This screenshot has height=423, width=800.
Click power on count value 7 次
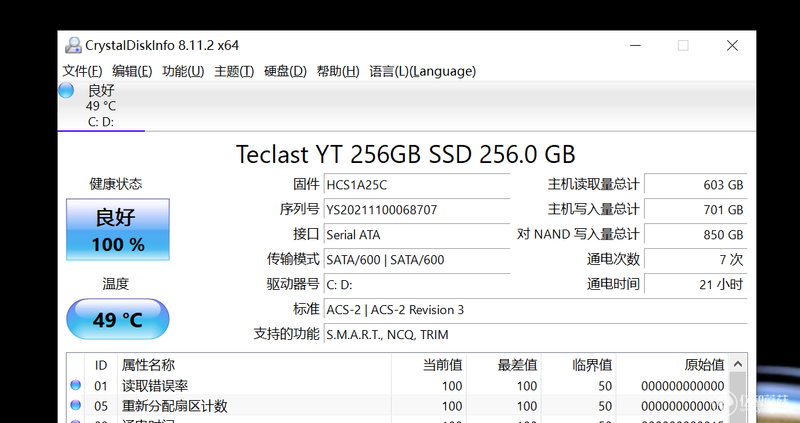(x=695, y=259)
